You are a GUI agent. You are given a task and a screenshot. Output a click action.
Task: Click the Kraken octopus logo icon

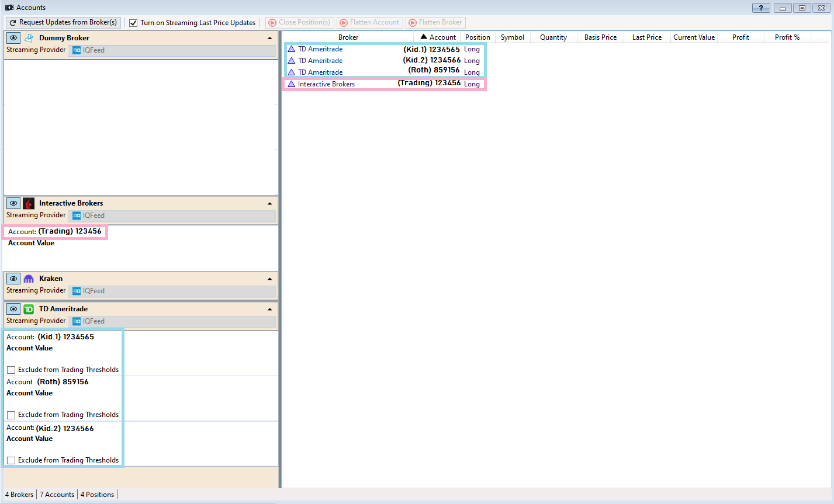(28, 279)
